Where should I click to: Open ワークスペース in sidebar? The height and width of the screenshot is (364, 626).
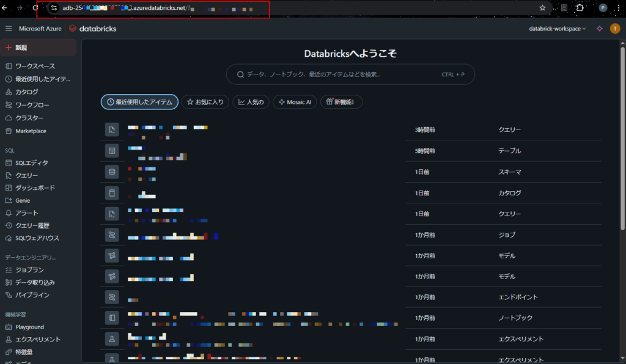coord(35,66)
